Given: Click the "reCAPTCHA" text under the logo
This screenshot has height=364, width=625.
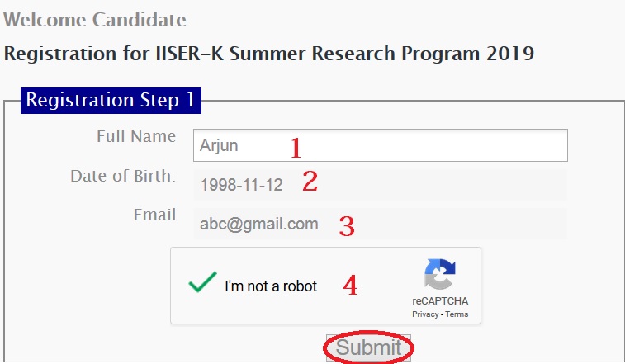Looking at the screenshot, I should [440, 301].
